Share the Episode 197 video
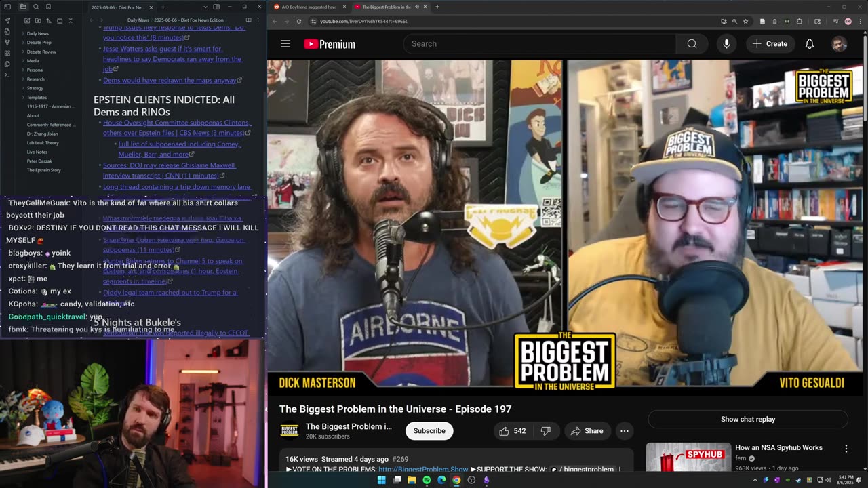This screenshot has height=488, width=868. [587, 431]
